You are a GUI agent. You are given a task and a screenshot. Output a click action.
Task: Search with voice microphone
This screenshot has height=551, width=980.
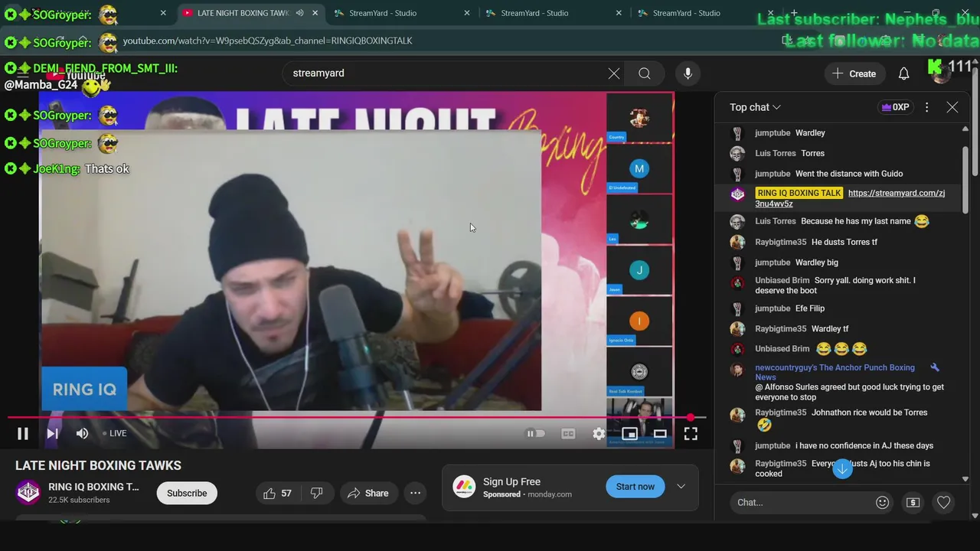(x=688, y=73)
